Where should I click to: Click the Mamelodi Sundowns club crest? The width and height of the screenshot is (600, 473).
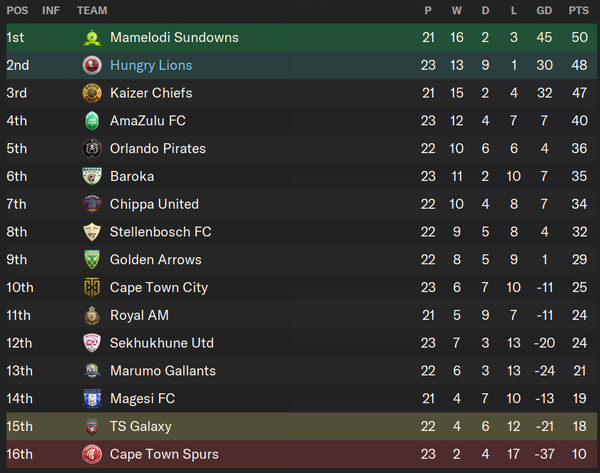(x=92, y=38)
